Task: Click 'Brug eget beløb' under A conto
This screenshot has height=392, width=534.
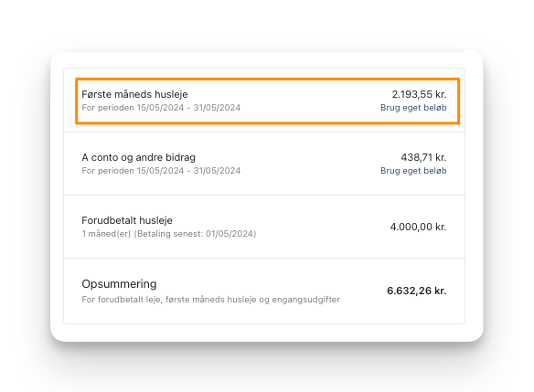Action: click(413, 171)
